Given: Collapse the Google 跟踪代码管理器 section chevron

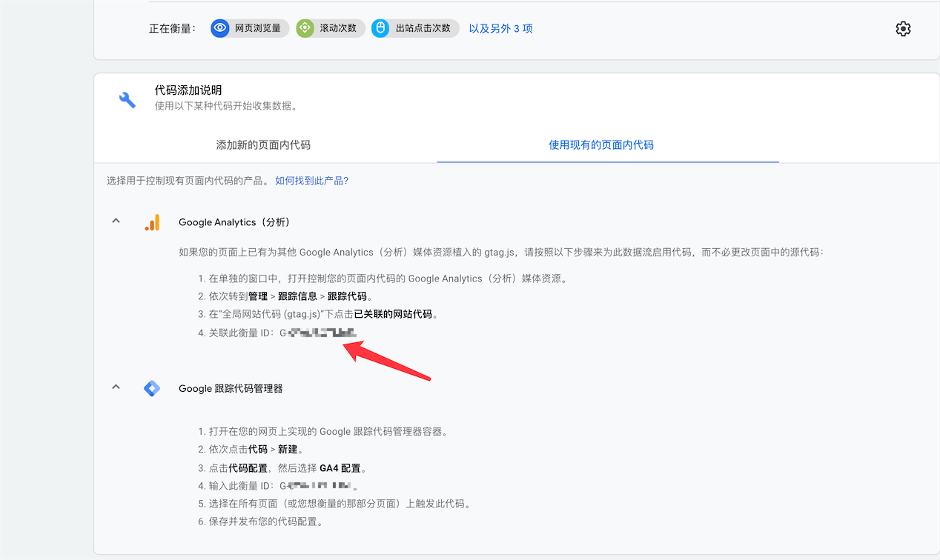Looking at the screenshot, I should pos(115,386).
